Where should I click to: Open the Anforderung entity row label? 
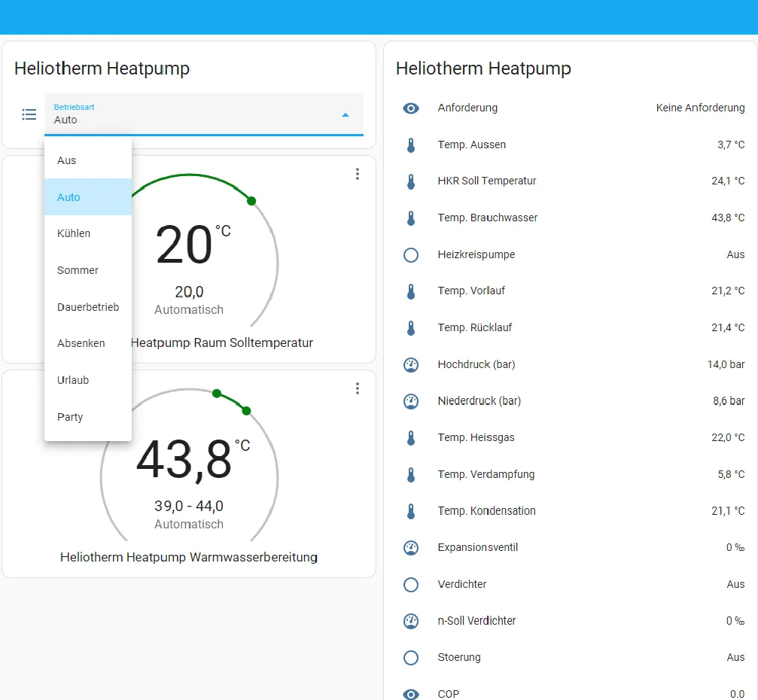[x=467, y=108]
